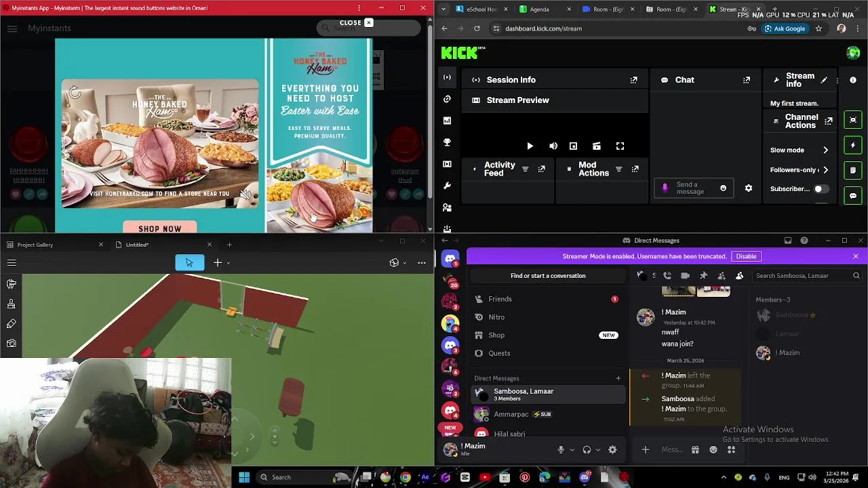Open the Windows Start menu
Screen dimensions: 868x488
pos(244,477)
